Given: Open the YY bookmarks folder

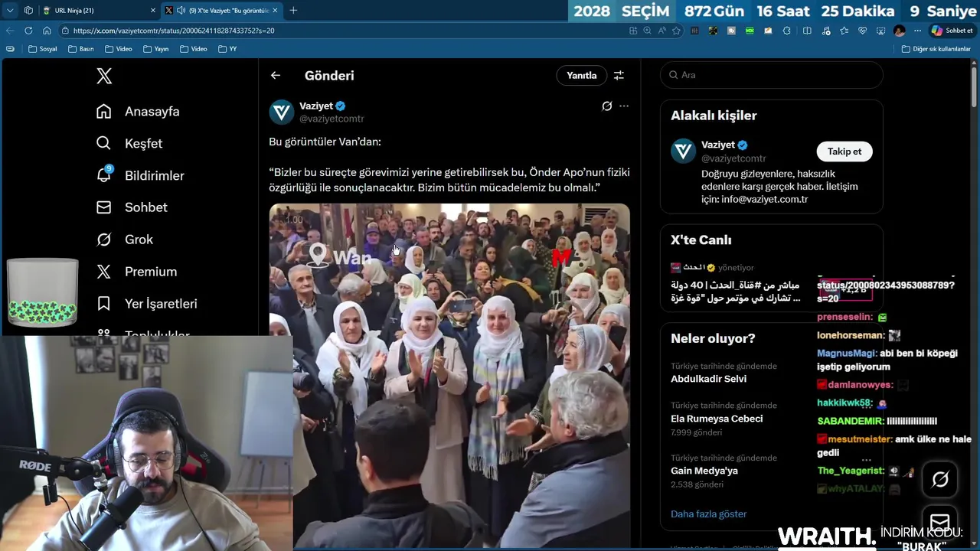Looking at the screenshot, I should [x=227, y=49].
